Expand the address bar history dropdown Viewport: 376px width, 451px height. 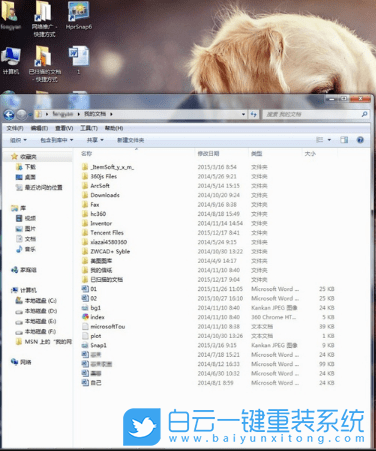pyautogui.click(x=244, y=114)
